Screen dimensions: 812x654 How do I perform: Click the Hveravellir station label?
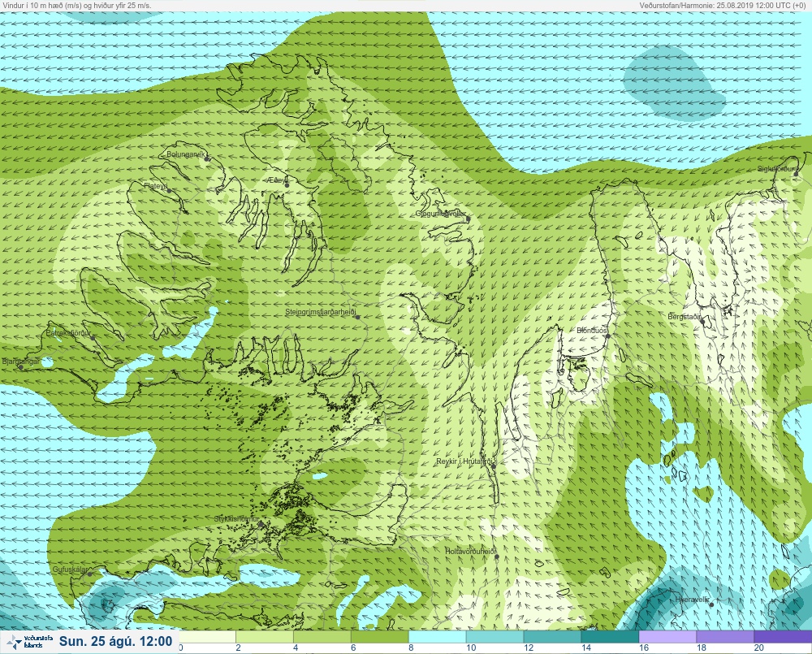click(x=692, y=600)
